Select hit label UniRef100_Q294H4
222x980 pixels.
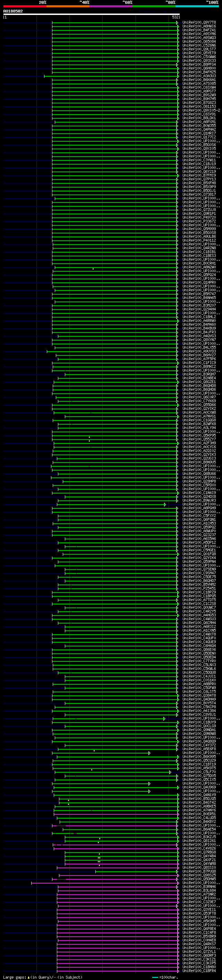(x=199, y=309)
